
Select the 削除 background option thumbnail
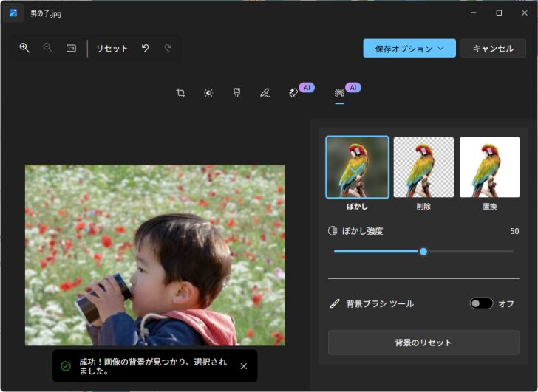point(423,168)
